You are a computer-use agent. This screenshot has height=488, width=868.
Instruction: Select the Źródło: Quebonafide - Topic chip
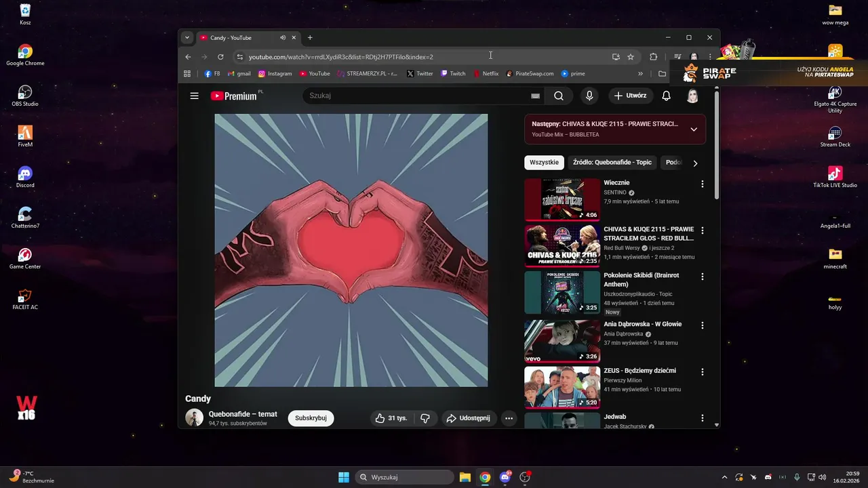(612, 163)
